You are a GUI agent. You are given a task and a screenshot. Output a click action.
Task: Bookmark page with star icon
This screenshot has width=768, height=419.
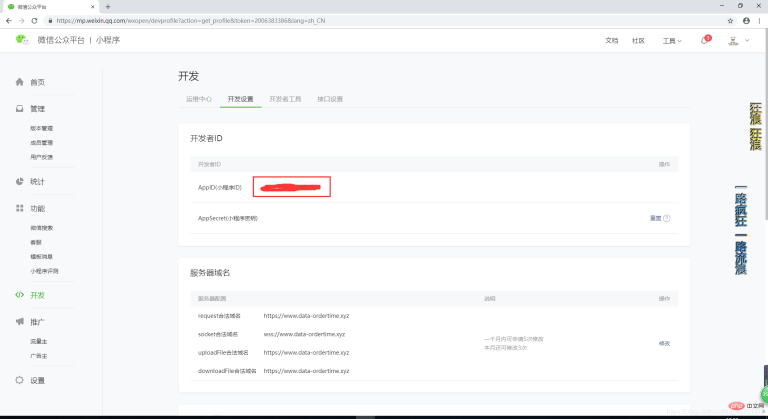(x=730, y=21)
